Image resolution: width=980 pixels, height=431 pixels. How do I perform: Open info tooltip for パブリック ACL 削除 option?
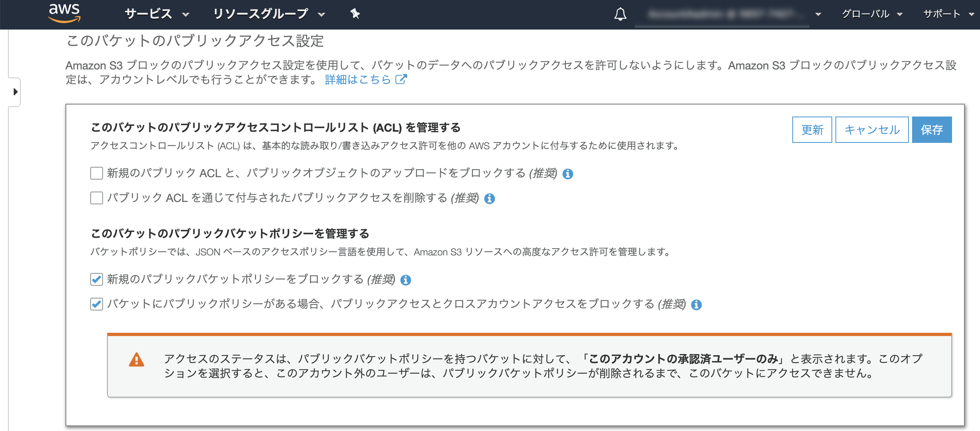tap(490, 198)
